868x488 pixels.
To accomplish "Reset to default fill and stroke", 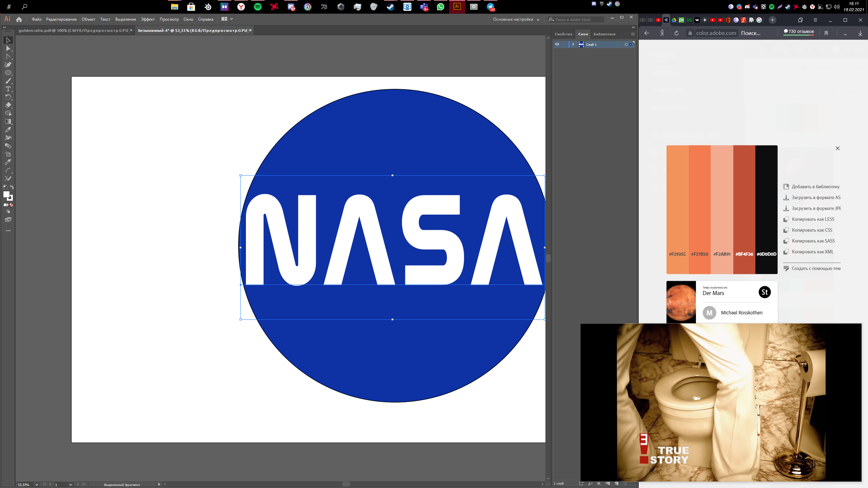I will (5, 187).
